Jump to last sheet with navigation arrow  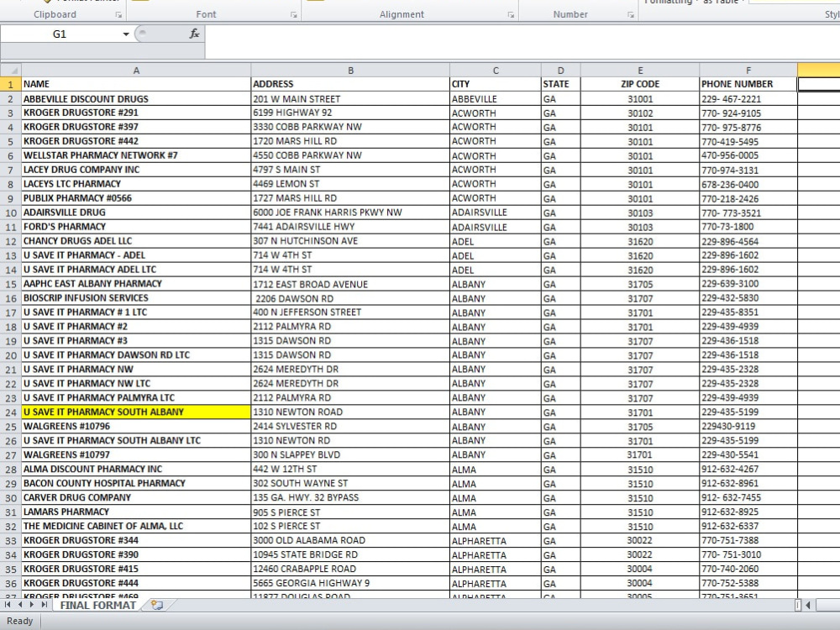tap(44, 604)
